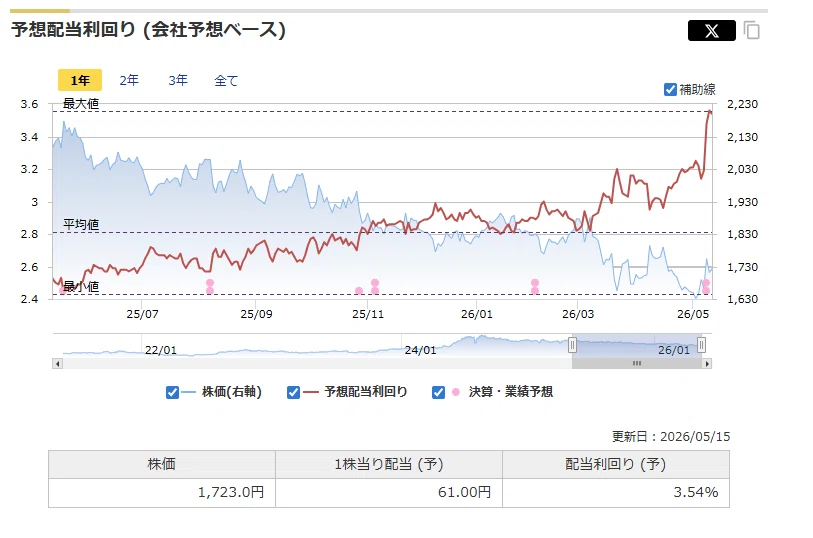Image resolution: width=813 pixels, height=538 pixels.
Task: Click the 24/01 label in the navigator
Action: (420, 350)
